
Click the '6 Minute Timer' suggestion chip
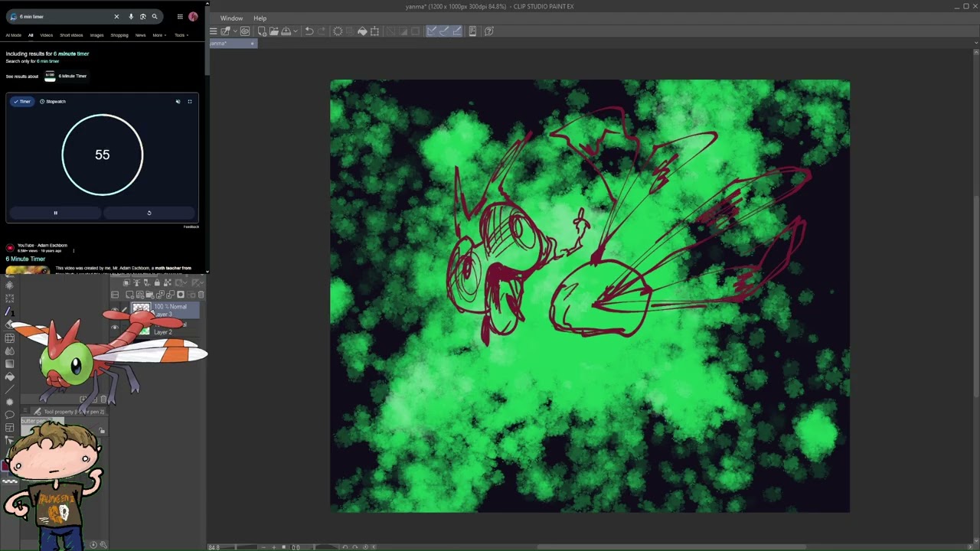coord(66,76)
